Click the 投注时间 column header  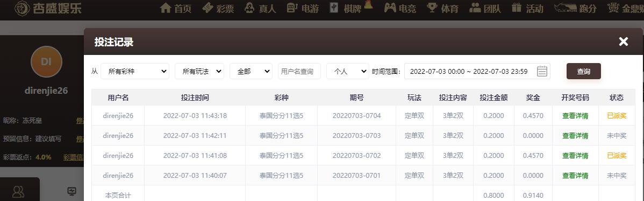tap(195, 98)
